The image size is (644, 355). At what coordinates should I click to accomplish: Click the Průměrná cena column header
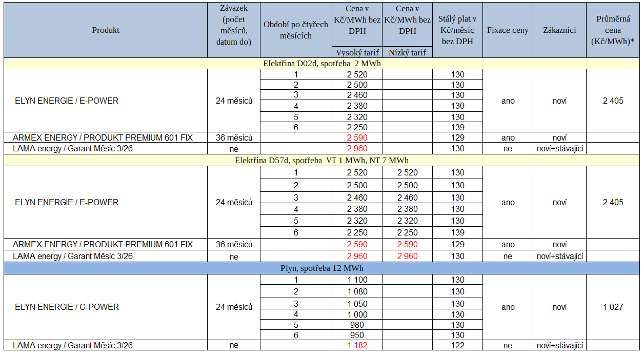pyautogui.click(x=613, y=30)
